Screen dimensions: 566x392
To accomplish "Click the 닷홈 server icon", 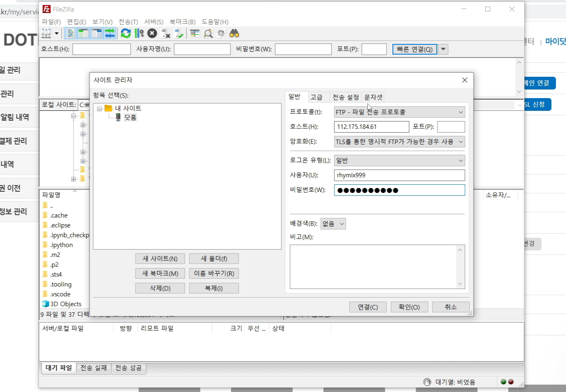I will [x=118, y=117].
